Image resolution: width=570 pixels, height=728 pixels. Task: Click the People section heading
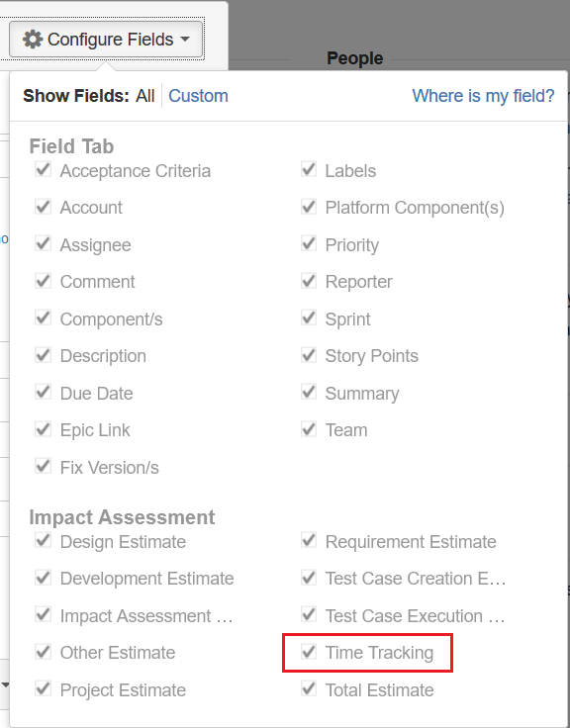(355, 58)
